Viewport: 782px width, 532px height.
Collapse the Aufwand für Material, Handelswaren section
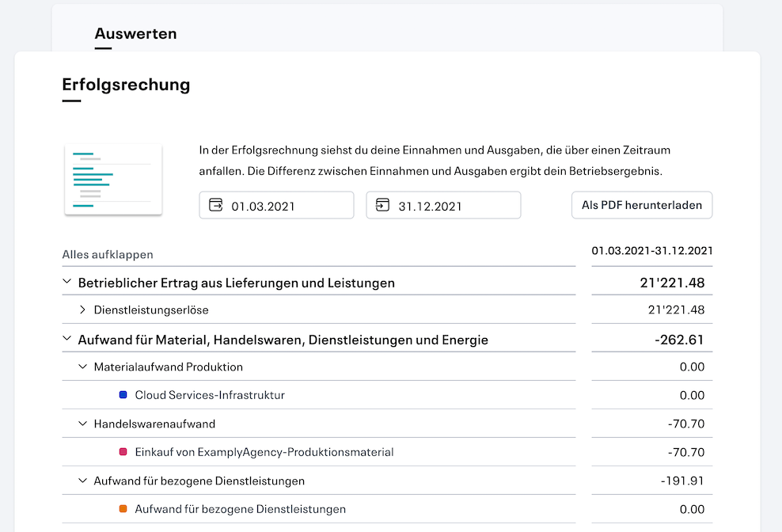(x=67, y=338)
